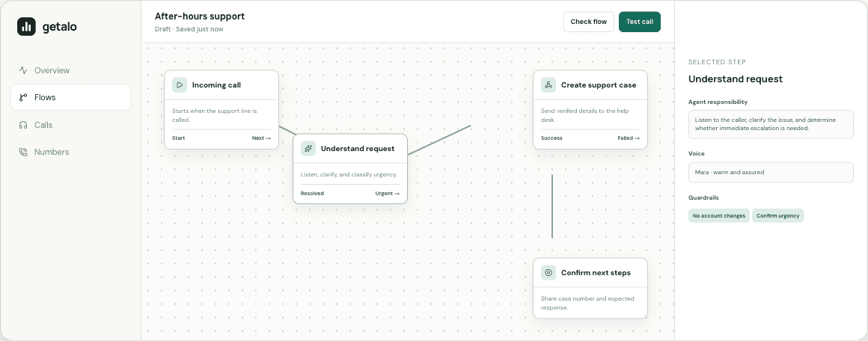Click the Resolved output on Understand request

312,193
